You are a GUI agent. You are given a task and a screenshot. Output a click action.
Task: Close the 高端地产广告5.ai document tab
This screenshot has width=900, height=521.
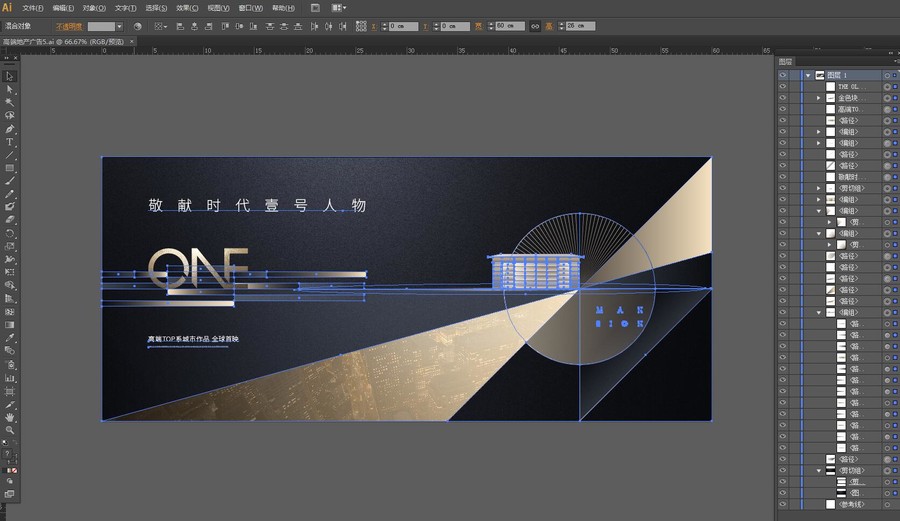click(132, 41)
